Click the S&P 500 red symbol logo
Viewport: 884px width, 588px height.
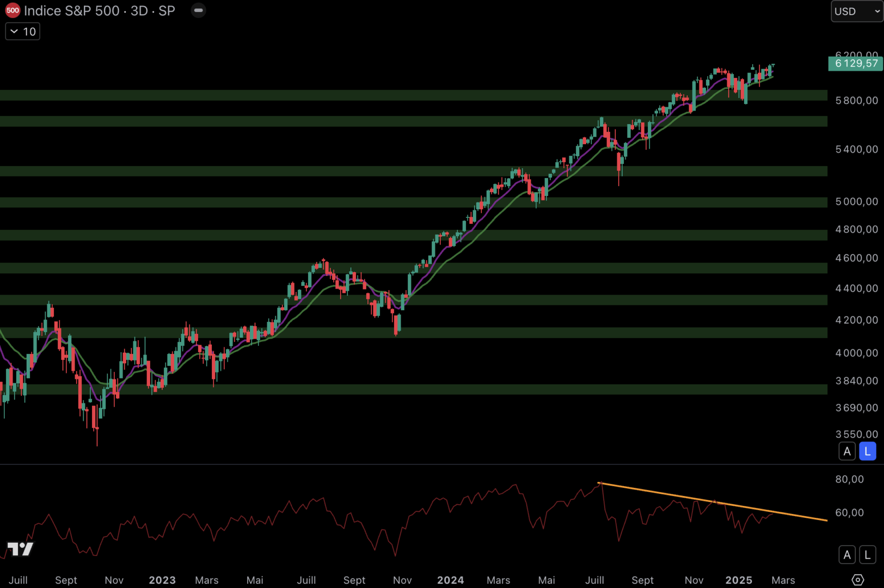point(13,10)
